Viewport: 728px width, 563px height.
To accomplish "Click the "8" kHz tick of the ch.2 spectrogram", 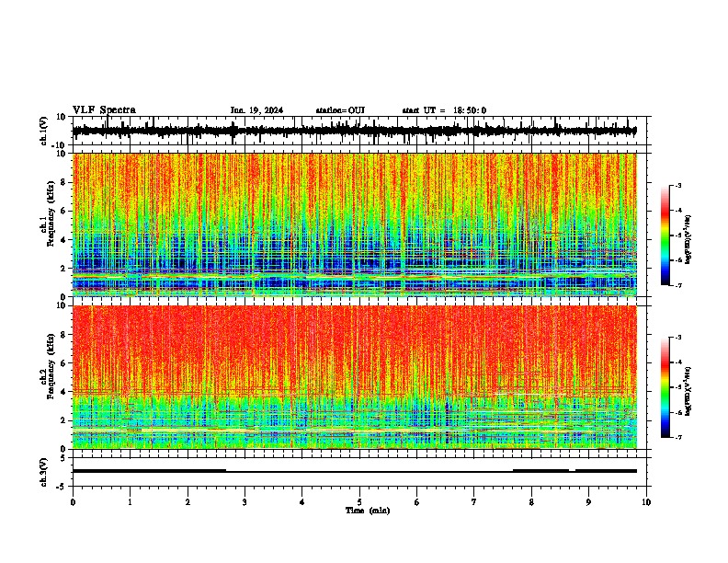I will pos(64,335).
